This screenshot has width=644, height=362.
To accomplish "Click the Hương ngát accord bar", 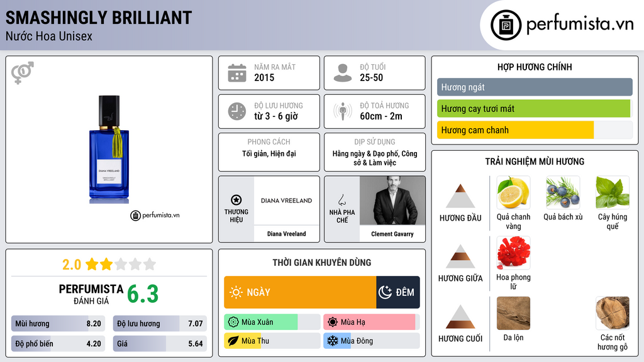I will click(535, 87).
